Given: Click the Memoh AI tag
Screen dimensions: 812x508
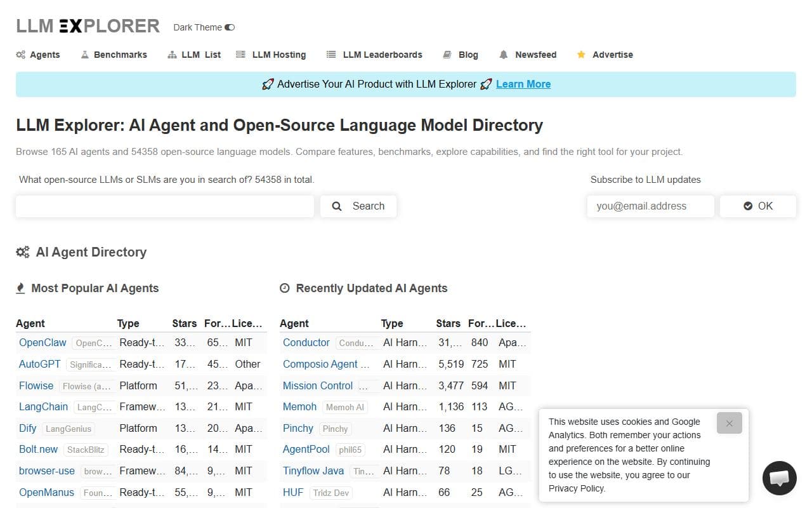Looking at the screenshot, I should click(345, 407).
